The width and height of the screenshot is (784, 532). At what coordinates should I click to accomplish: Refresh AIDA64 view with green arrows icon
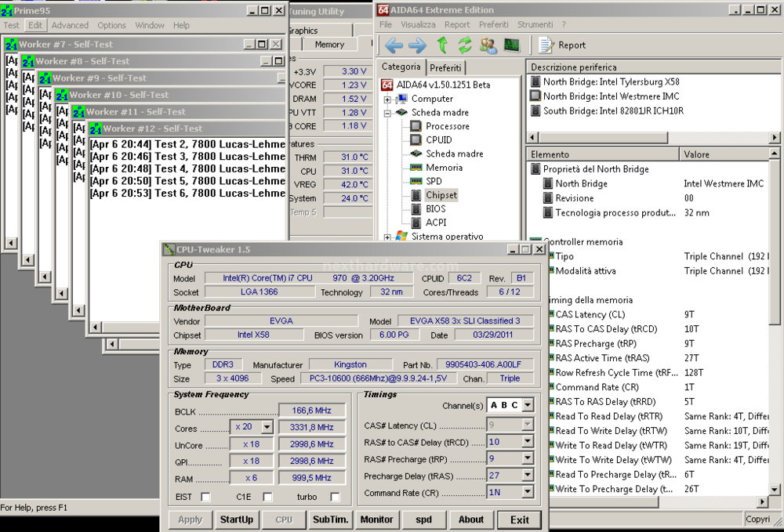point(465,45)
